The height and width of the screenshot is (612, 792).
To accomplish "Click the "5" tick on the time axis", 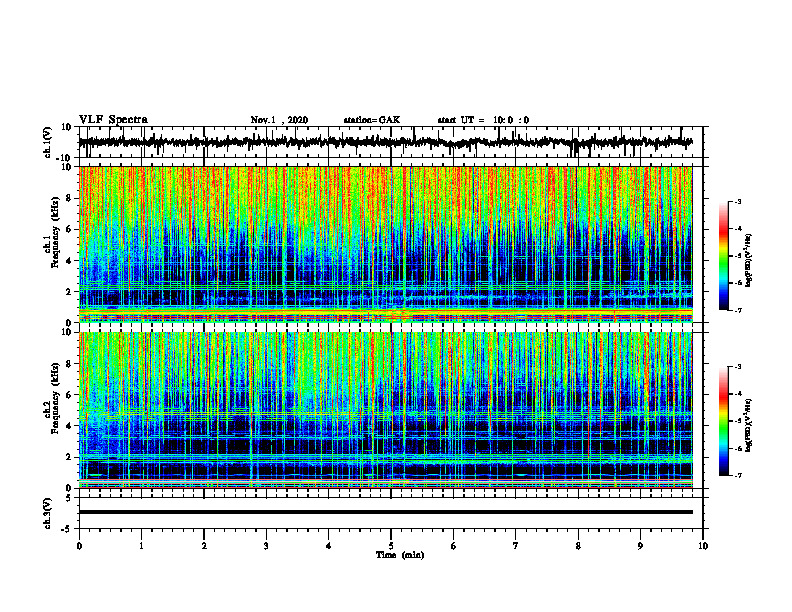I will point(391,546).
